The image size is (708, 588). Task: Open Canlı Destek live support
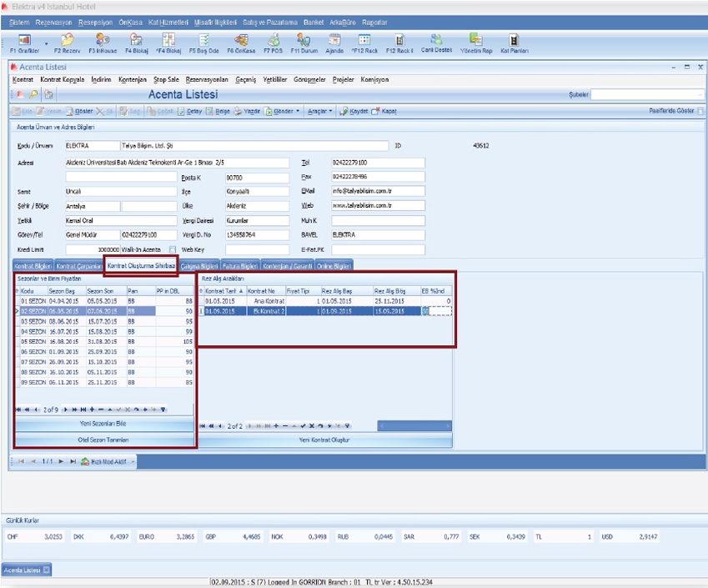coord(435,41)
